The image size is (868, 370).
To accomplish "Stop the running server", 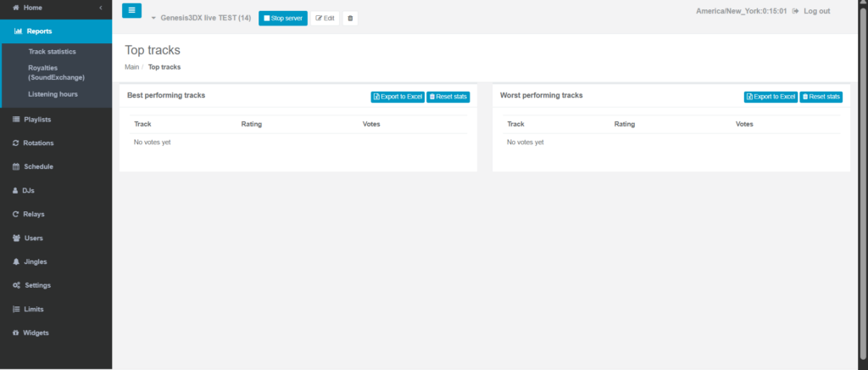I will 283,18.
